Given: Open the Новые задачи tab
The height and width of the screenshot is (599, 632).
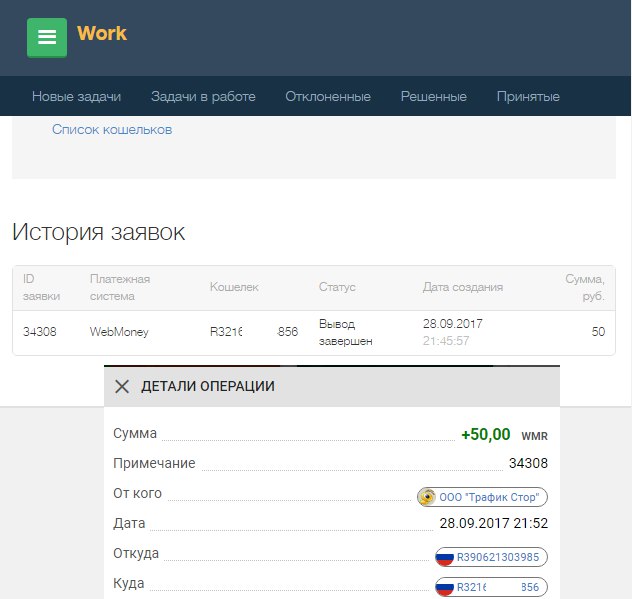Looking at the screenshot, I should [x=76, y=97].
